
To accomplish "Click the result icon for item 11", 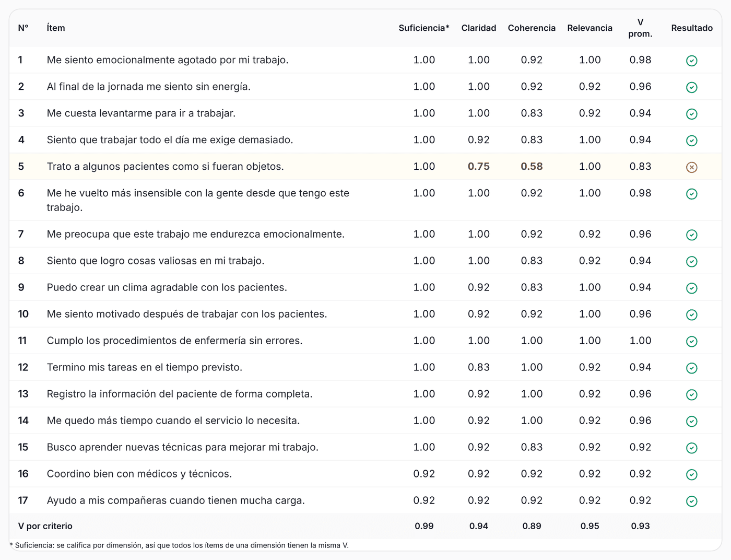I will pos(691,341).
